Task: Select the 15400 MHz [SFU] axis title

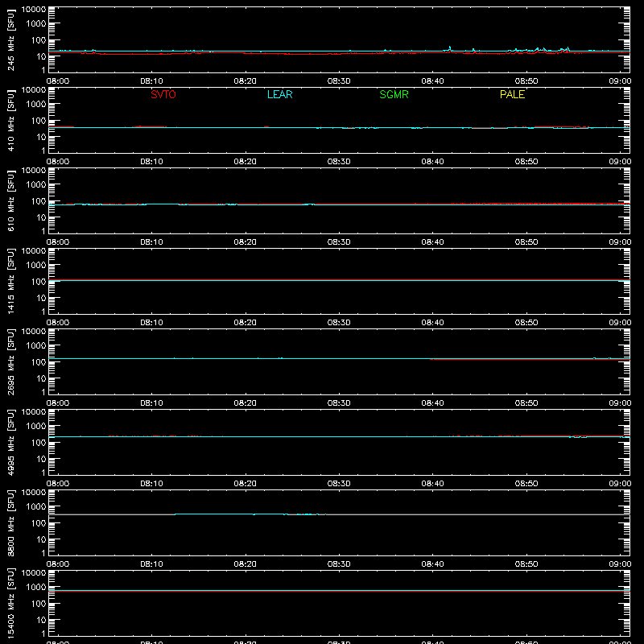Action: pos(10,603)
